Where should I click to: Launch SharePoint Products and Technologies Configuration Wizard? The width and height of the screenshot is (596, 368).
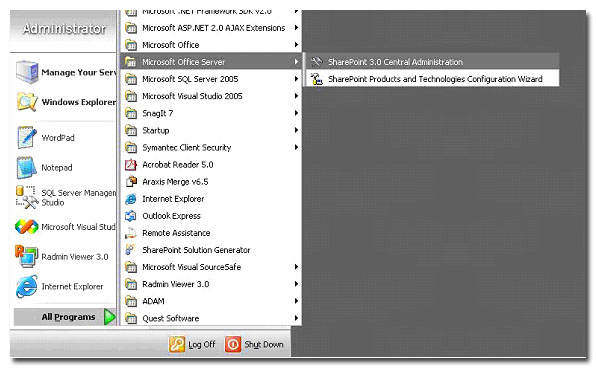click(x=432, y=79)
